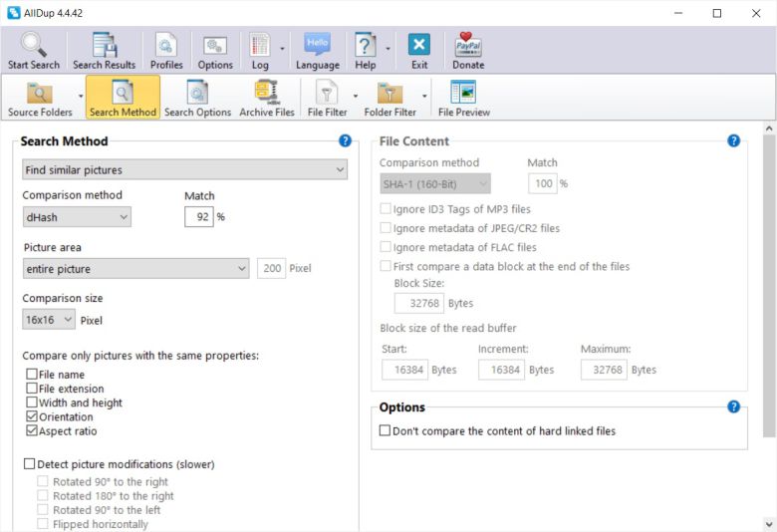Click the vertical scrollbar on right
Viewport: 777px width, 532px height.
[x=768, y=289]
